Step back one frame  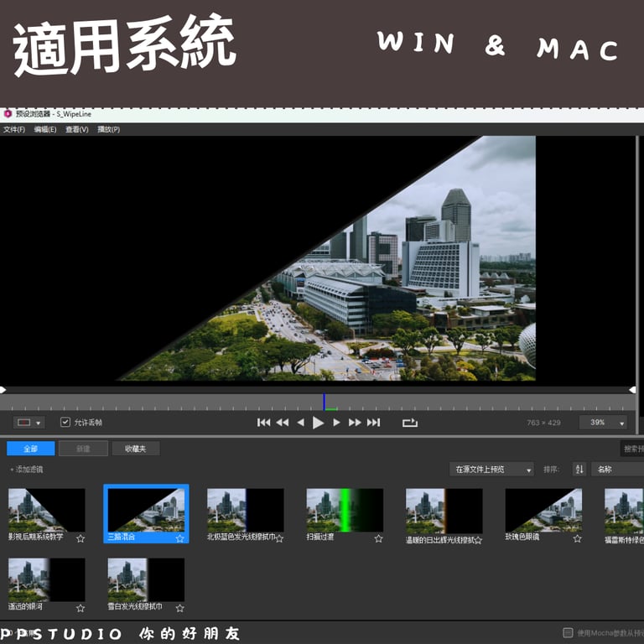[x=301, y=423]
